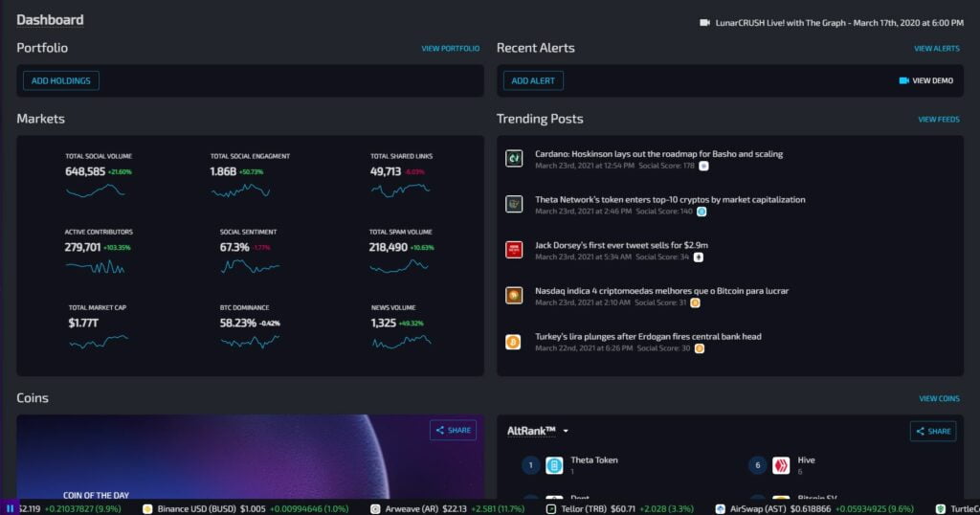Open Turkey's lira plunges post
Screen dimensions: 980x515
pos(648,336)
